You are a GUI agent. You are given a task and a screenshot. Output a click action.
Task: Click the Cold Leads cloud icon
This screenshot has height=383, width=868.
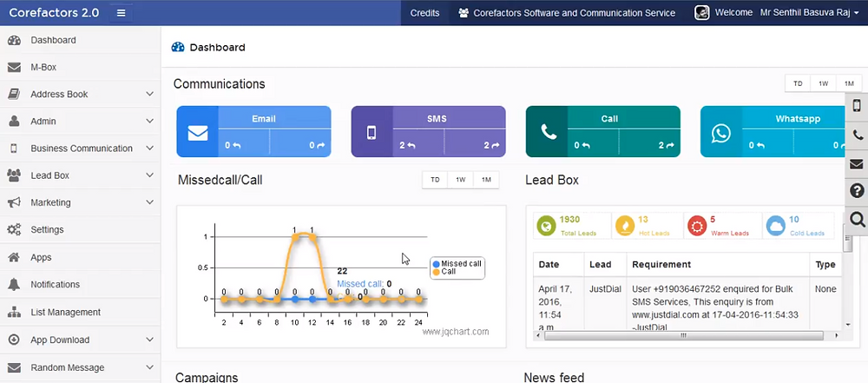[x=775, y=226]
